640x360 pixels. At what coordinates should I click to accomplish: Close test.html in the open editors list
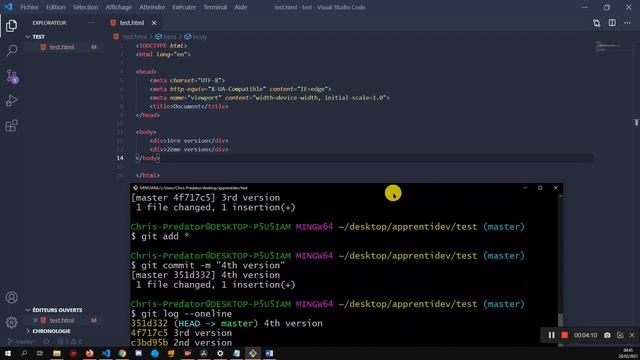pyautogui.click(x=35, y=320)
